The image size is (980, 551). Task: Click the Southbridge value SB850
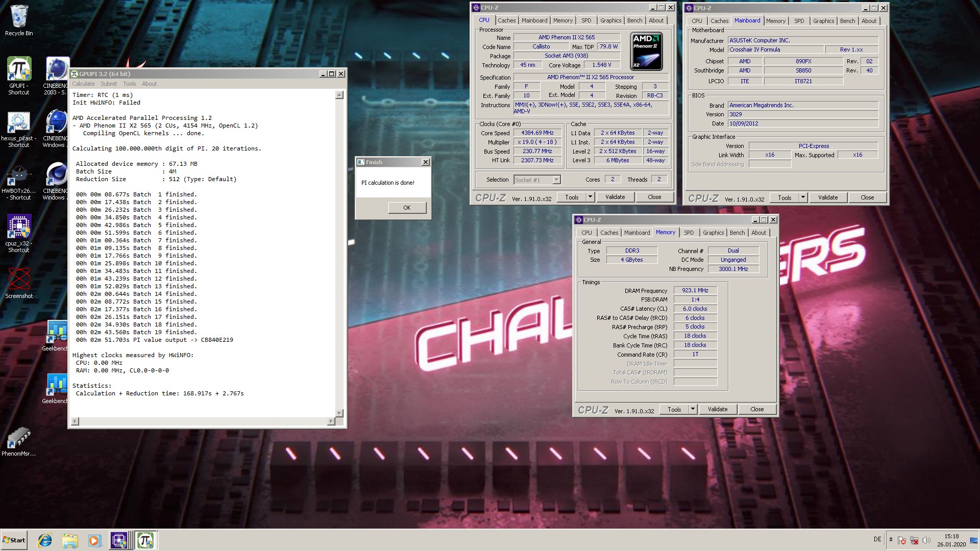[803, 70]
